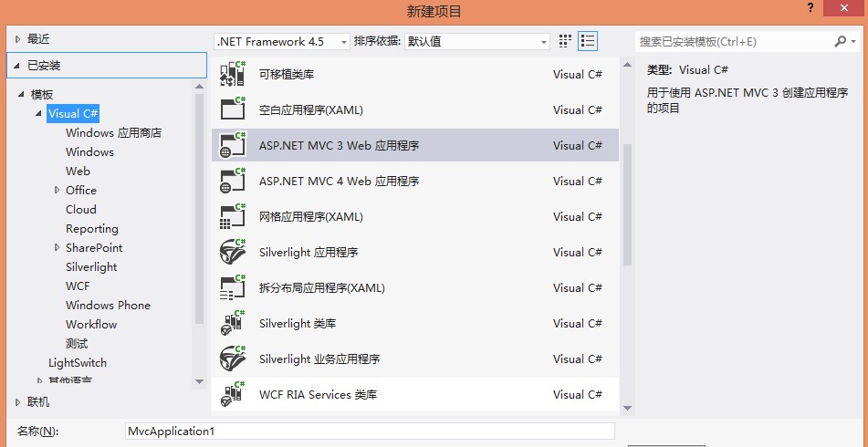Select the 测试 category
868x447 pixels.
(x=77, y=344)
